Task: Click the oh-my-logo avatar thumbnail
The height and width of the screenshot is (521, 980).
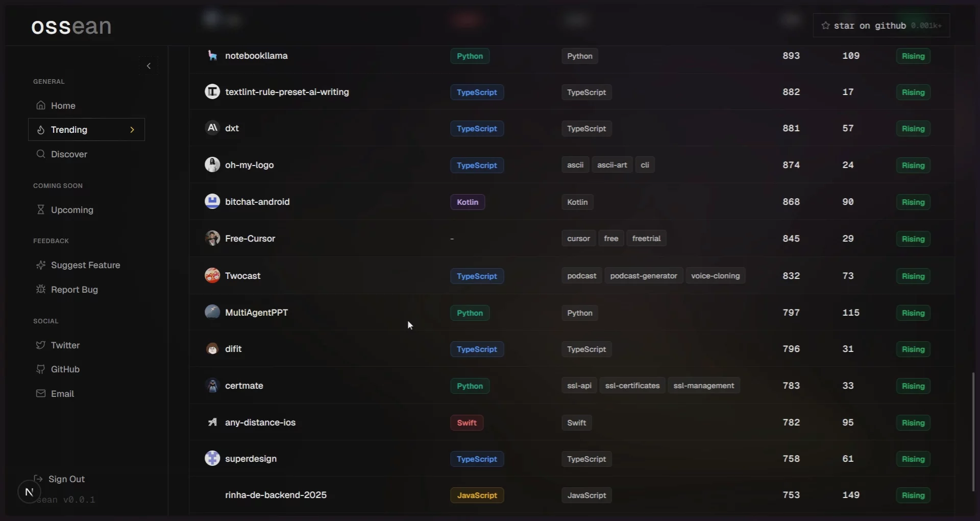Action: pos(212,164)
